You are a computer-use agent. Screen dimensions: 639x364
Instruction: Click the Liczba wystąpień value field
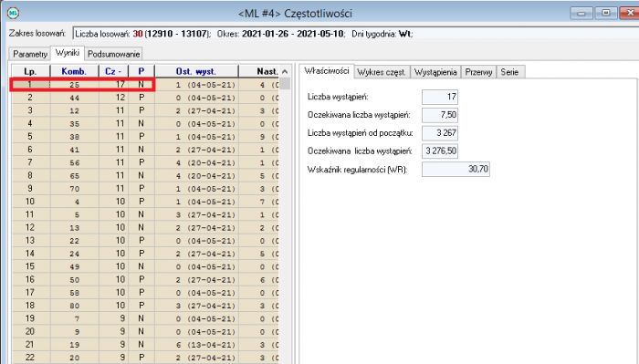[440, 97]
